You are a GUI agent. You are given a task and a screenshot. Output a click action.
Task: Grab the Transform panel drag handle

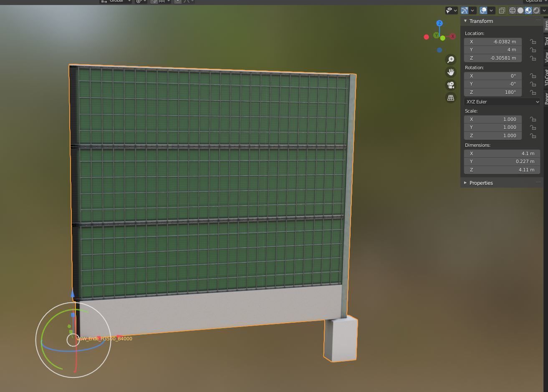coord(538,21)
